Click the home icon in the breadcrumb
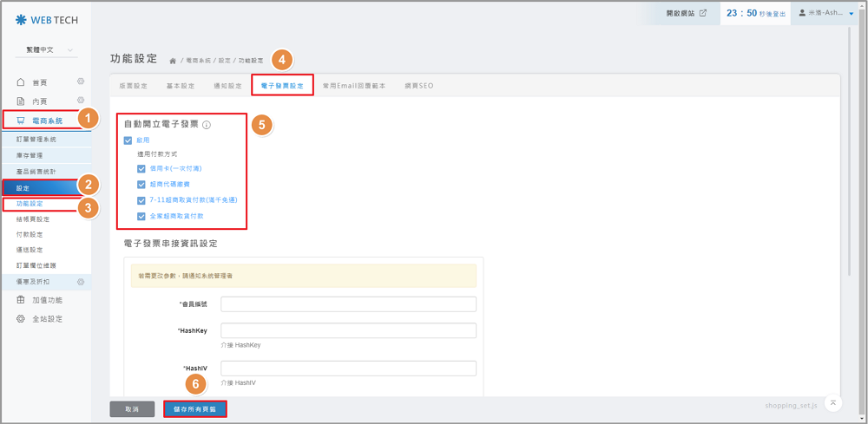 click(x=173, y=61)
